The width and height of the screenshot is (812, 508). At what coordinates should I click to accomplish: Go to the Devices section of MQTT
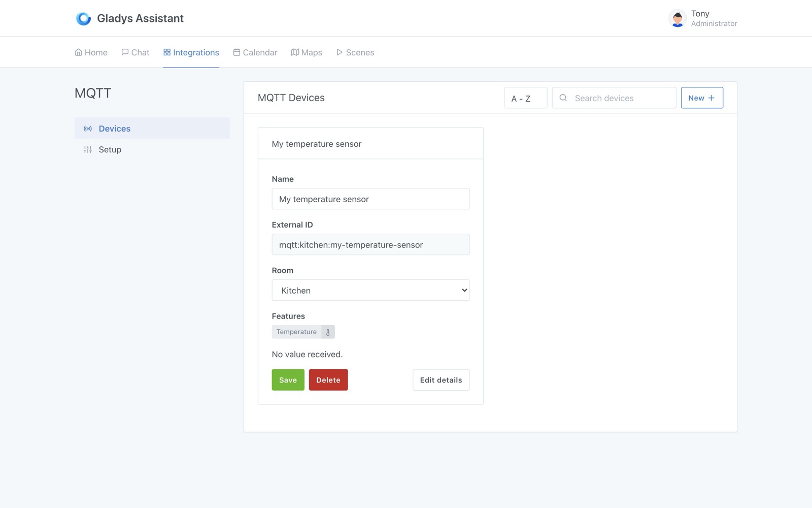pos(114,128)
